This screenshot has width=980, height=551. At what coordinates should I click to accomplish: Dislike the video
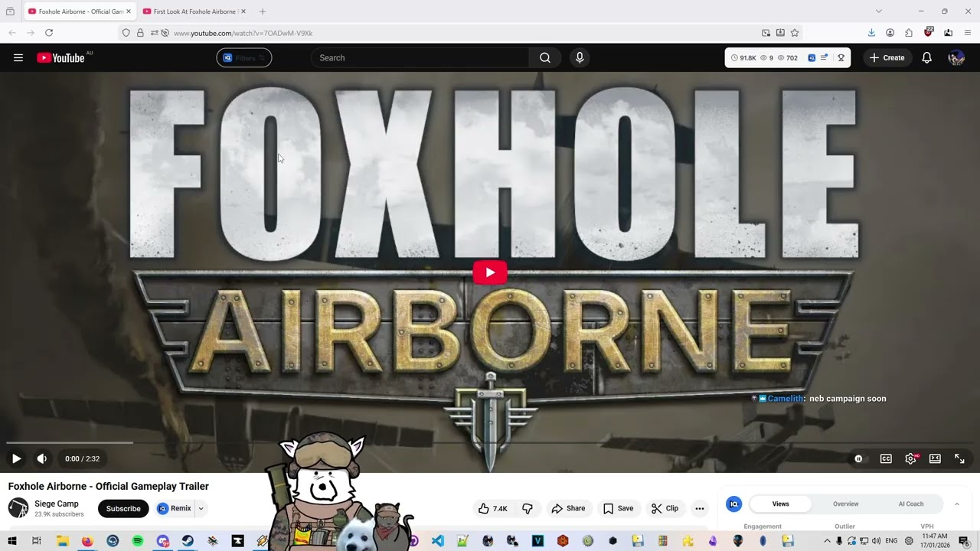pos(528,508)
